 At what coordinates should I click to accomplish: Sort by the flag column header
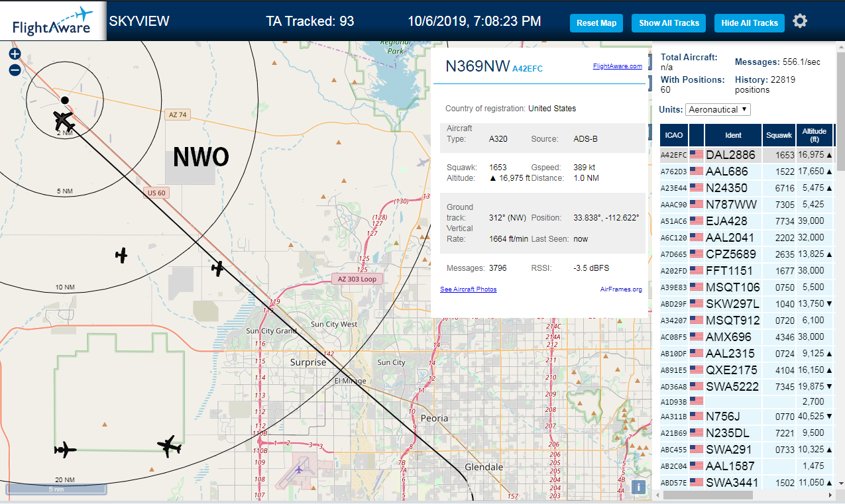click(697, 135)
